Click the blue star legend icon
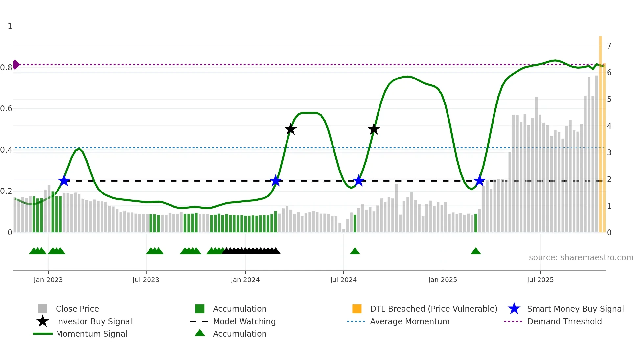 [514, 309]
